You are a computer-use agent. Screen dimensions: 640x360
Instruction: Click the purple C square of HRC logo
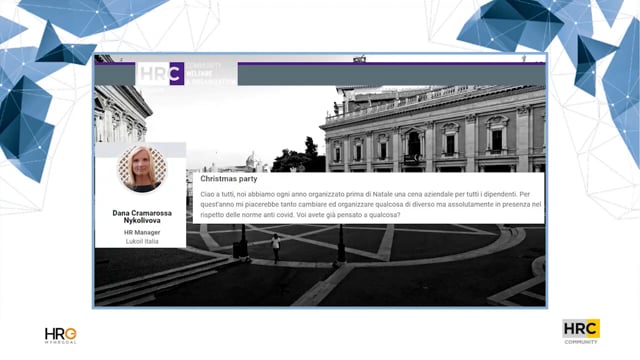pyautogui.click(x=177, y=73)
